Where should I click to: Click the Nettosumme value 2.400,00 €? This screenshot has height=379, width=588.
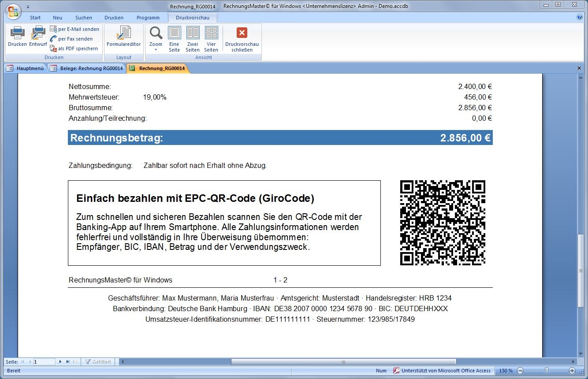coord(475,87)
